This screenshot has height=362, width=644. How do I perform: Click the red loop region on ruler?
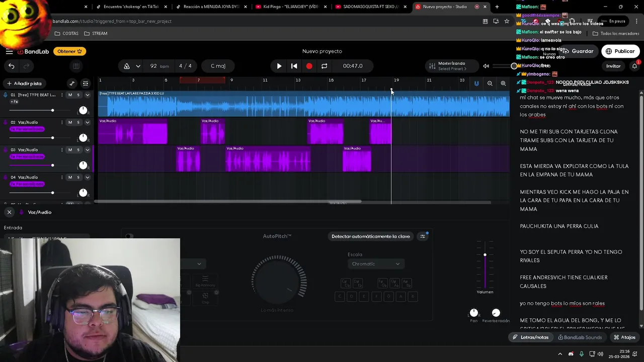point(202,80)
